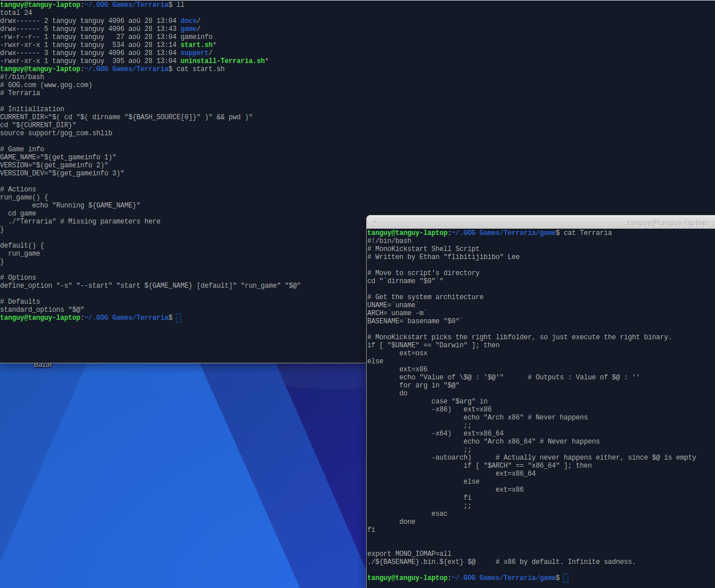This screenshot has width=715, height=588.
Task: Click 'VERSION_DEV="$(get_gameinfo 3)"' line
Action: click(x=62, y=173)
